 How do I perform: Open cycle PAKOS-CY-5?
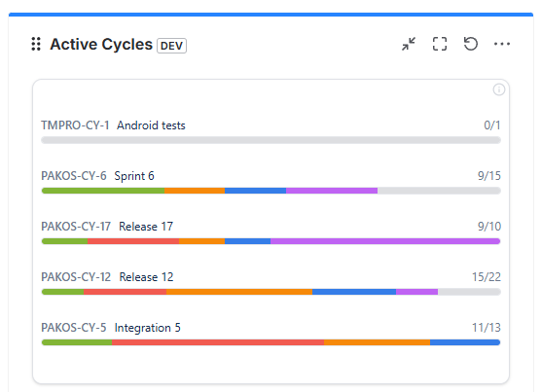[74, 328]
